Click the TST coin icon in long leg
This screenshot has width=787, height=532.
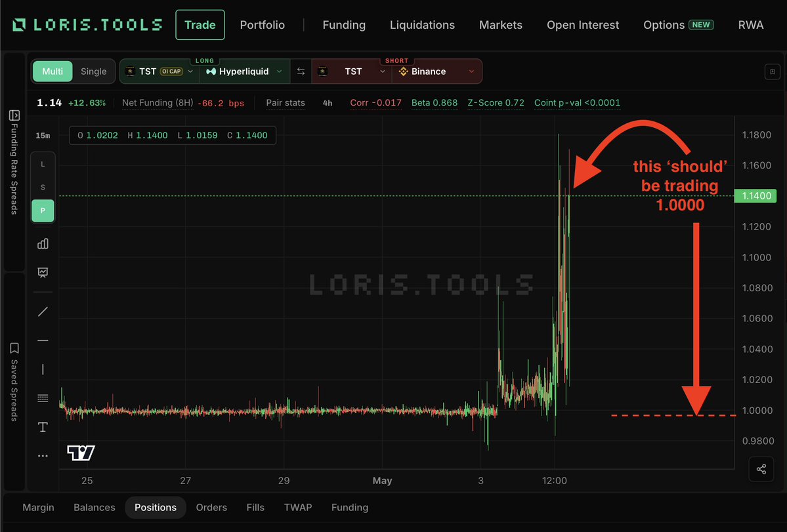pyautogui.click(x=130, y=72)
